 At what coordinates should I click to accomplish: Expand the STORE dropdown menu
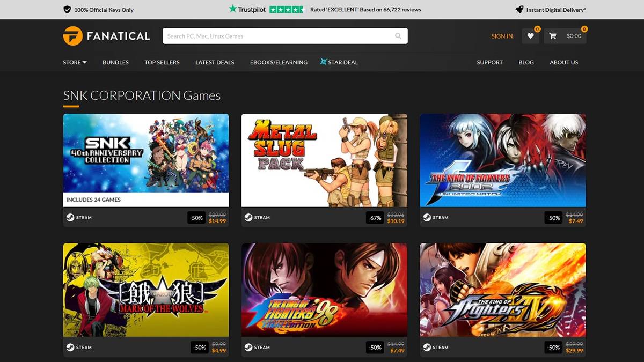tap(74, 62)
